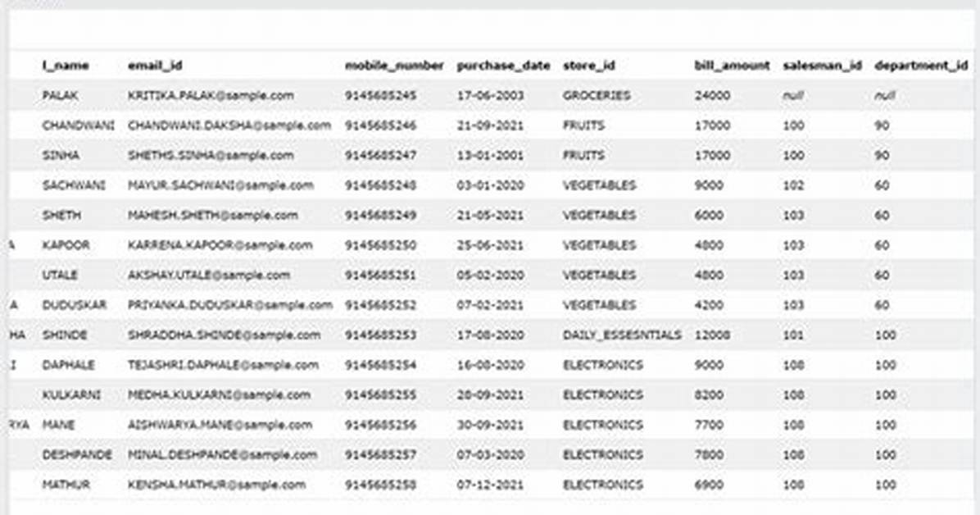Select the SACHWANI last name cell
Viewport: 980px width, 515px height.
click(74, 186)
